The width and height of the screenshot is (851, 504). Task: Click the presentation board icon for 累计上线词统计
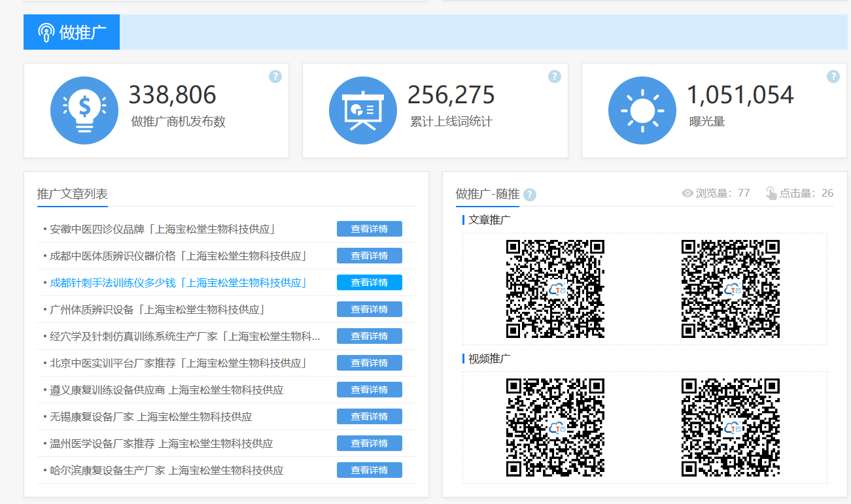(363, 110)
